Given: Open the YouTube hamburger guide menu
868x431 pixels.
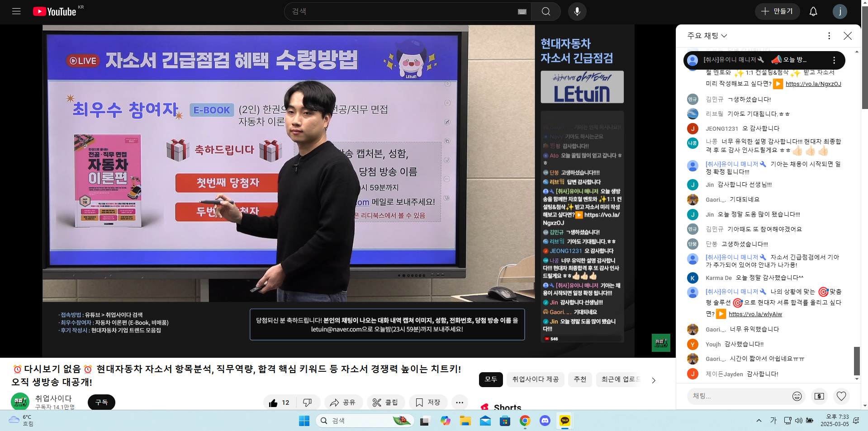Looking at the screenshot, I should coord(16,11).
